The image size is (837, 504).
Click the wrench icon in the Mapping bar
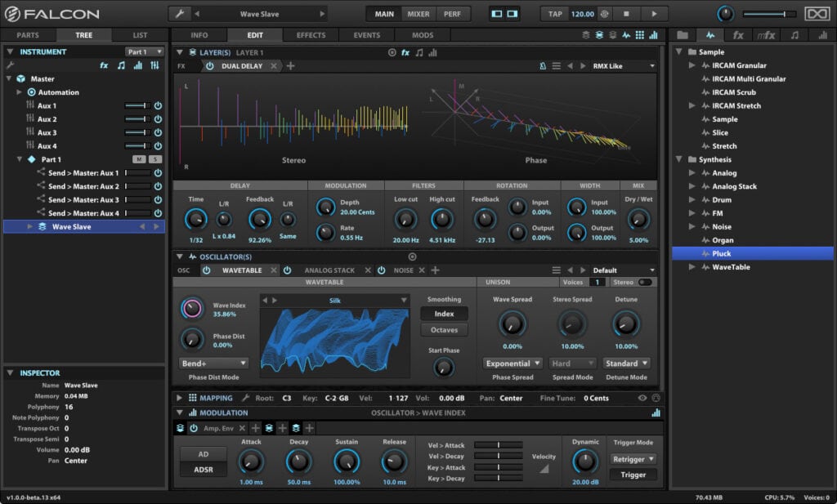pos(245,398)
